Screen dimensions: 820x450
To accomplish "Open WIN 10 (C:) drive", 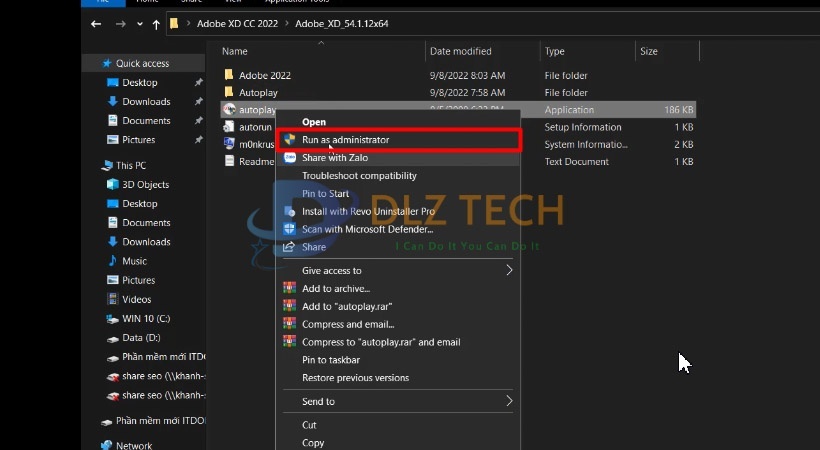I will 146,319.
